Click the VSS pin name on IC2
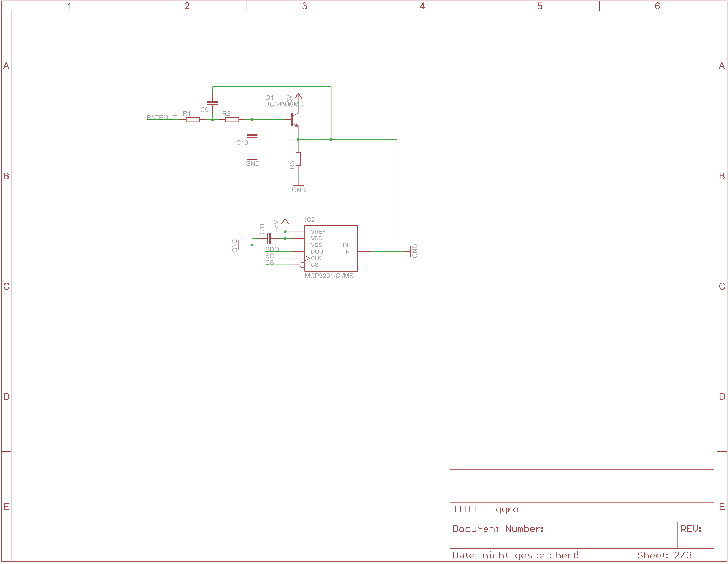The image size is (728, 564). [x=316, y=245]
